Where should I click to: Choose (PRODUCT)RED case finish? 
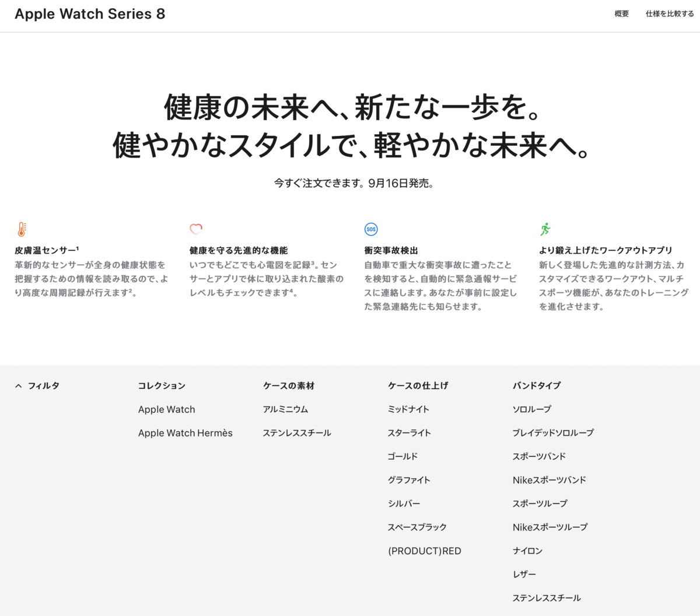[x=425, y=551]
